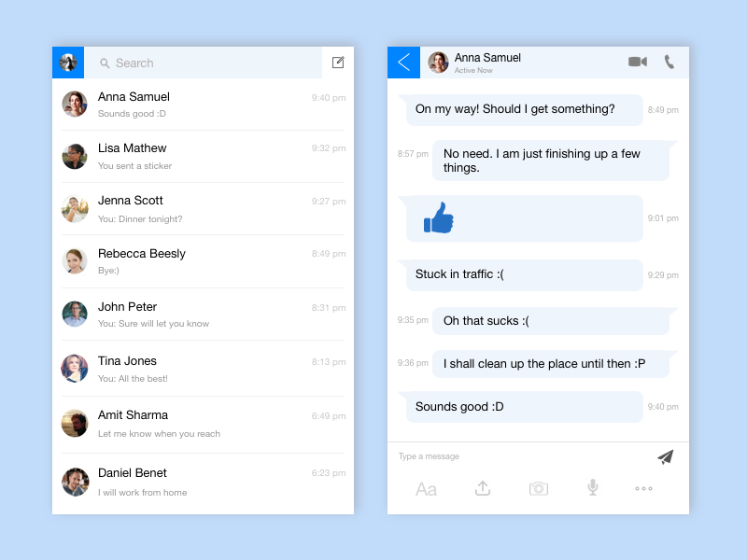Send message with paper plane icon

pyautogui.click(x=666, y=456)
